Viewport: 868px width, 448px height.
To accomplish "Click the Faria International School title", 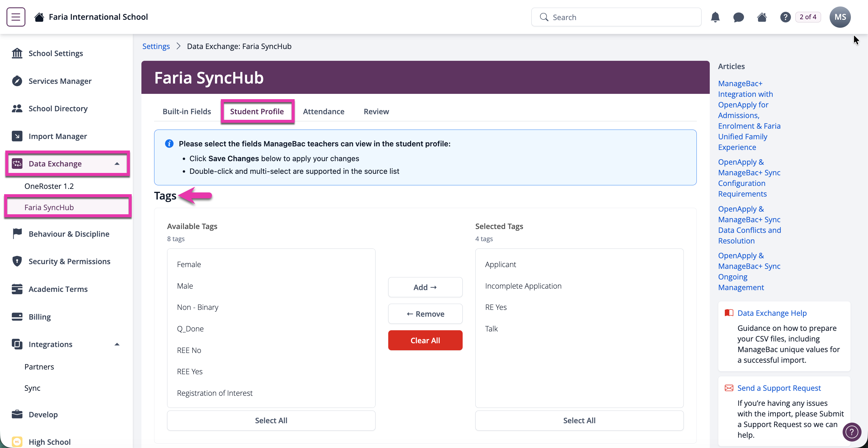I will [x=98, y=17].
